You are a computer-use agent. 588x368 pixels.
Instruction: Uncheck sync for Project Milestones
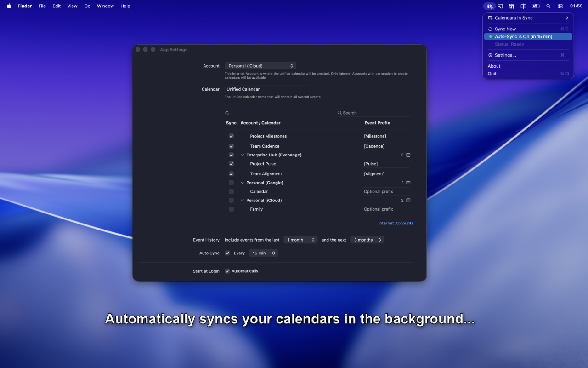pyautogui.click(x=231, y=136)
